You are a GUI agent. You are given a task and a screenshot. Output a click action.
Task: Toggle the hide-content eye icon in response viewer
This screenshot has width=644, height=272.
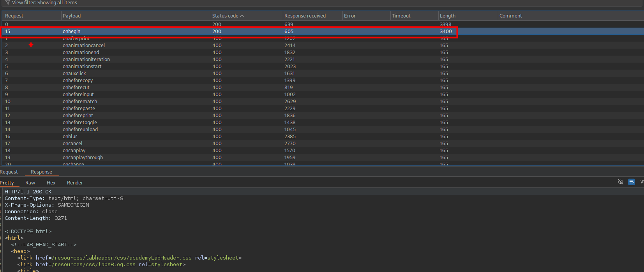[621, 182]
